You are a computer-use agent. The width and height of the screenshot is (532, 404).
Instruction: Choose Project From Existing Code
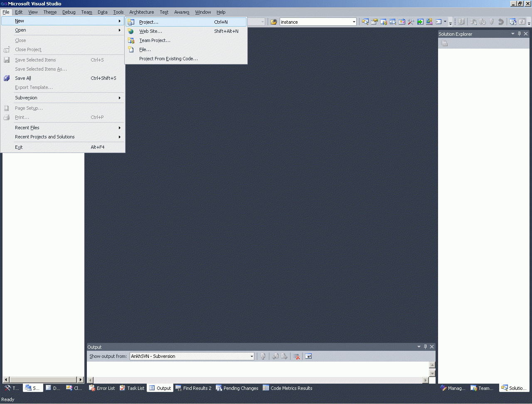(186, 59)
